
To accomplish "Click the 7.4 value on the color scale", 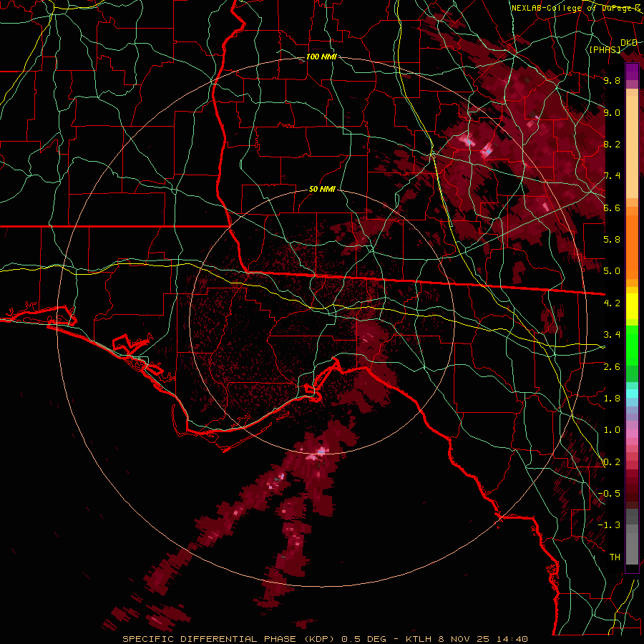I will 612,176.
